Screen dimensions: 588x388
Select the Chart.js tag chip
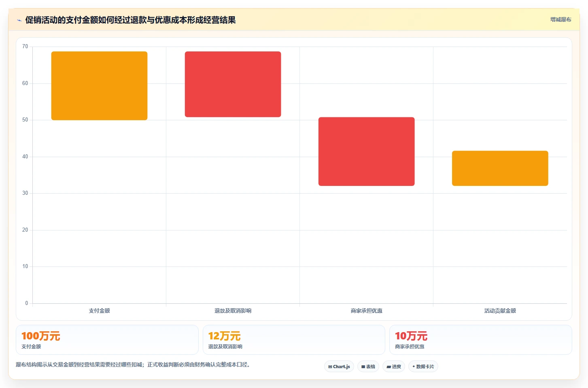tap(339, 367)
